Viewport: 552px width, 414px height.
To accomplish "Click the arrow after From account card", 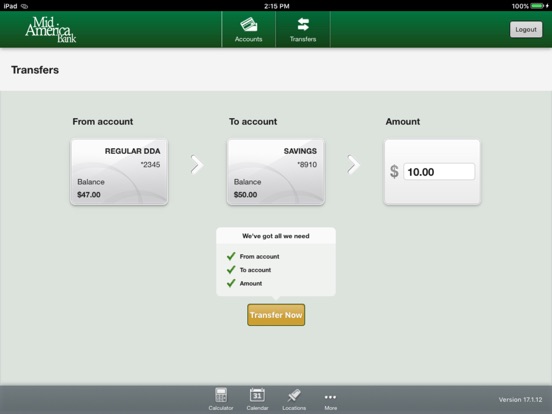I will [x=197, y=164].
